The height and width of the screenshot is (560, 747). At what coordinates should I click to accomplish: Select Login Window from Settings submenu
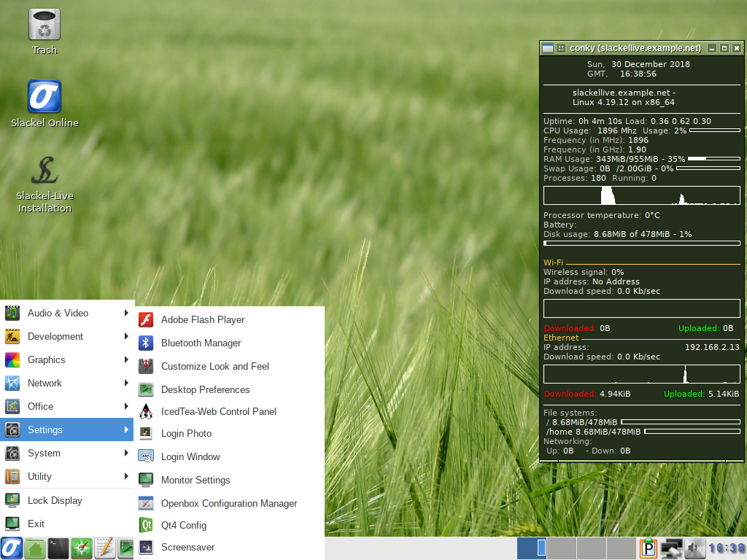(x=230, y=456)
